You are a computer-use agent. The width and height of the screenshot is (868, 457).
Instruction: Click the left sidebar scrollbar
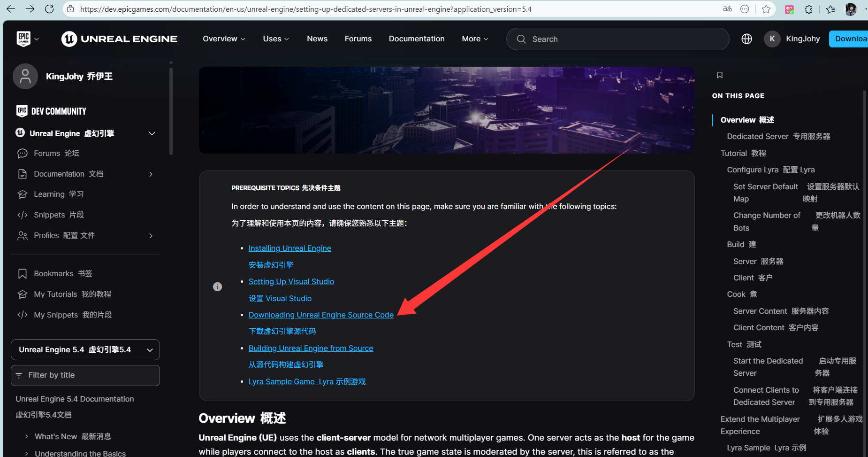pos(171,111)
